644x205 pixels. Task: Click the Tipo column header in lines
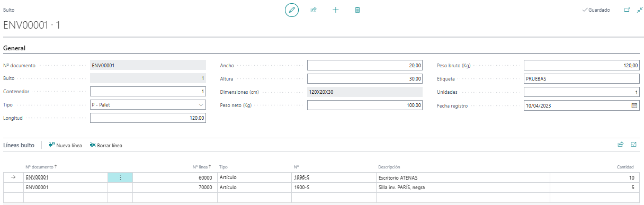(x=223, y=167)
